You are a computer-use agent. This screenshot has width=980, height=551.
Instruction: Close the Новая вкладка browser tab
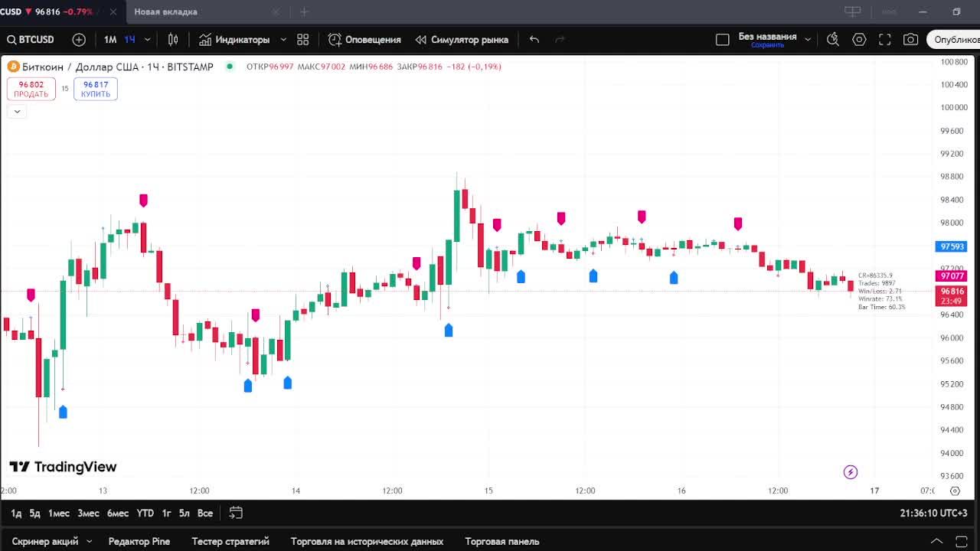[276, 11]
